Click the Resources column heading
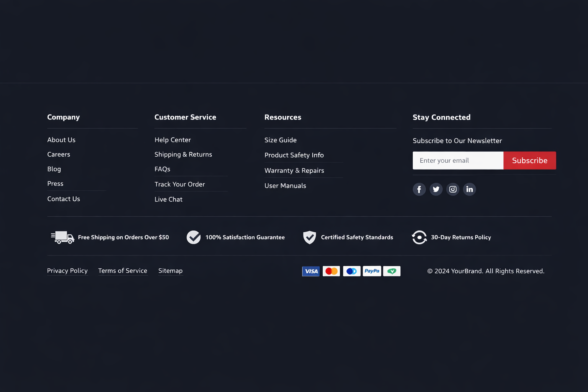 tap(283, 117)
